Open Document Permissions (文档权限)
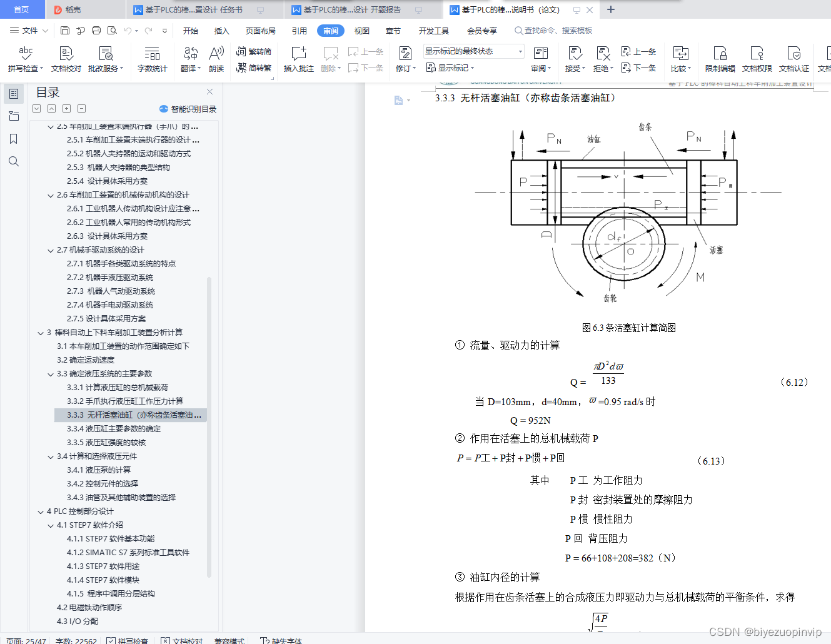This screenshot has width=831, height=644. point(757,59)
